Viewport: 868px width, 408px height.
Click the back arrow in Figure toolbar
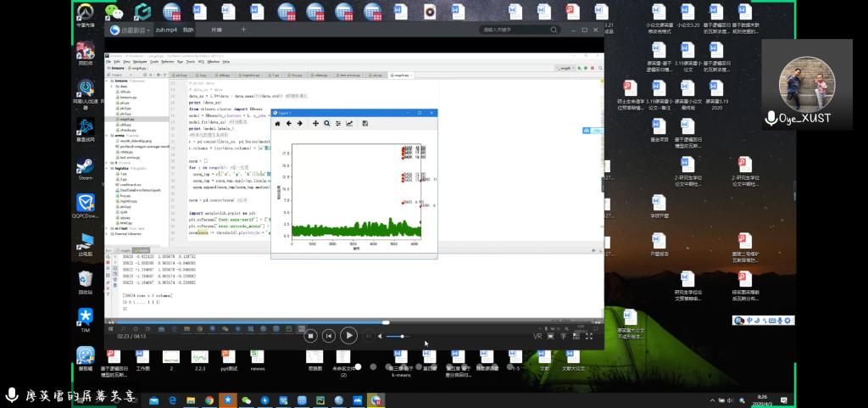288,124
